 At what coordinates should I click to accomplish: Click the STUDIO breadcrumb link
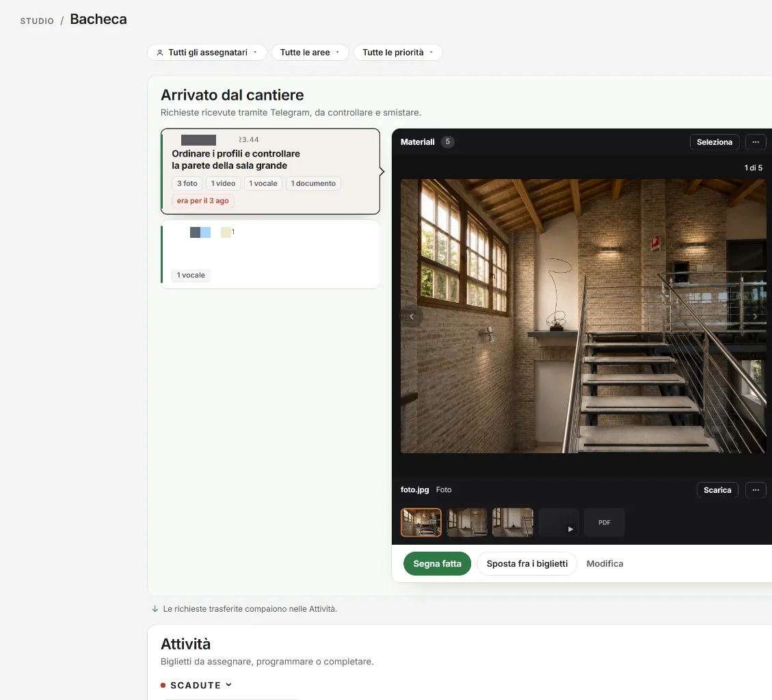coord(37,21)
